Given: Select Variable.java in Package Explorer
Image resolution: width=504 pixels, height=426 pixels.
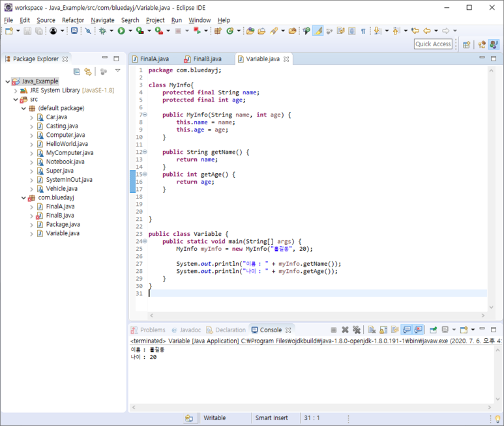Looking at the screenshot, I should coord(63,233).
